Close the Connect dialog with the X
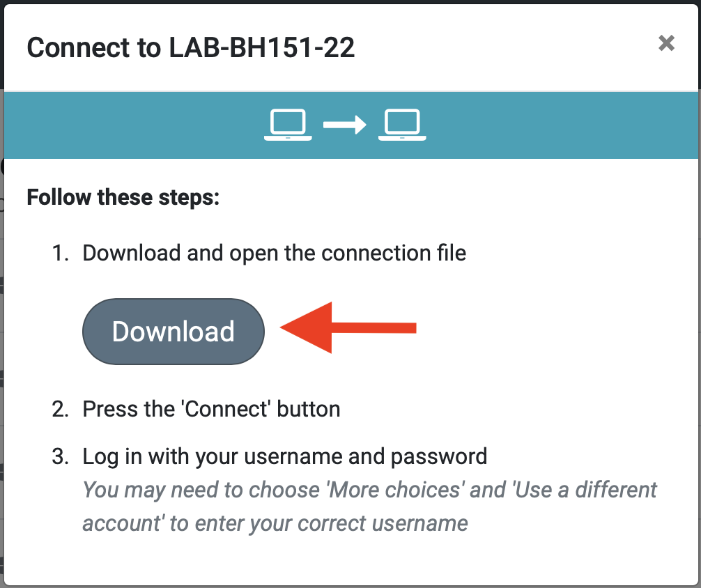This screenshot has height=588, width=701. pos(666,43)
